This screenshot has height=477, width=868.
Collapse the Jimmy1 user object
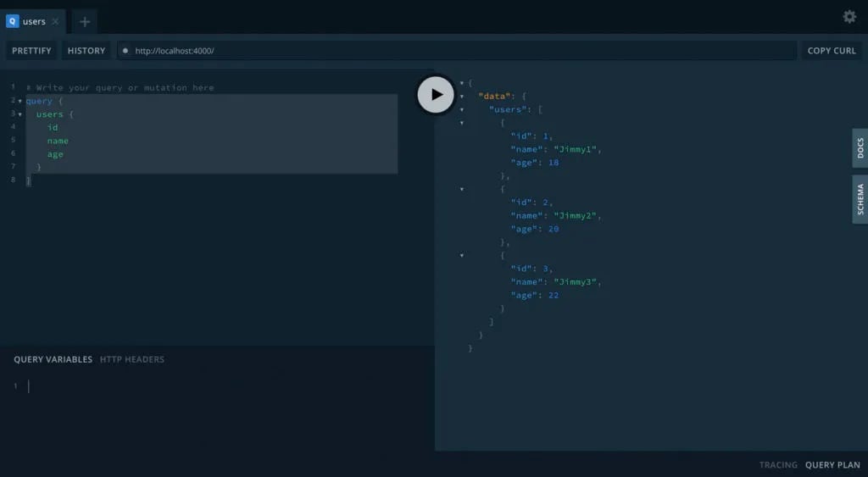(462, 123)
